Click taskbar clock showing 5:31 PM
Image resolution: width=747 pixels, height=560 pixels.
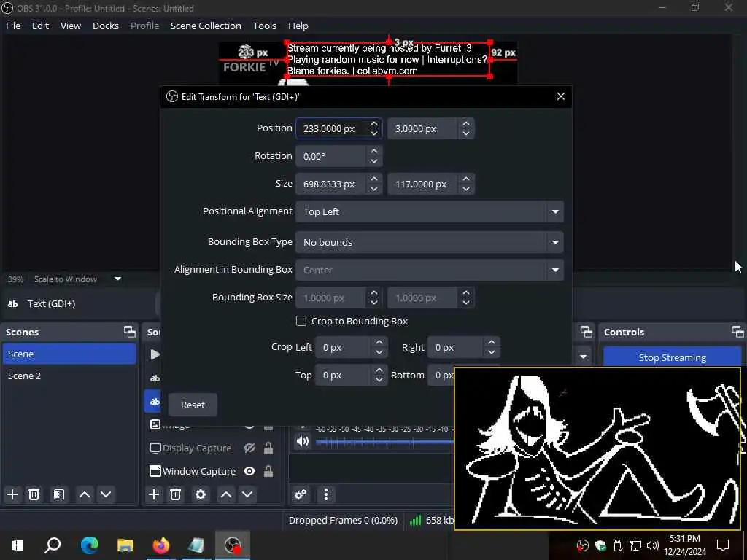[x=684, y=545]
